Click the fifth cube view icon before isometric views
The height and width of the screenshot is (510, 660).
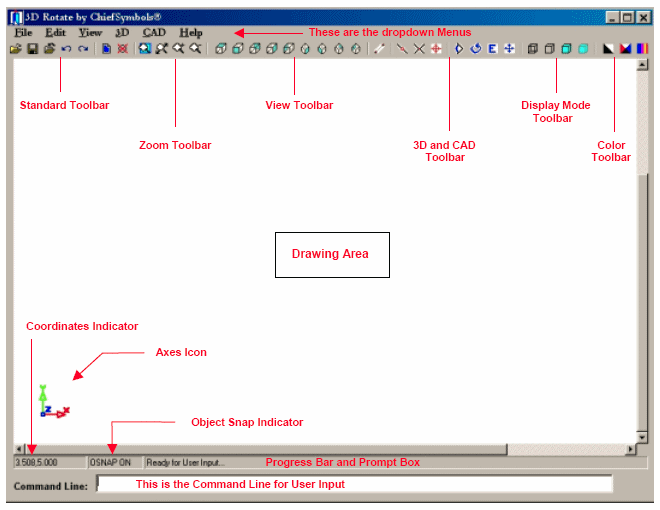(289, 49)
